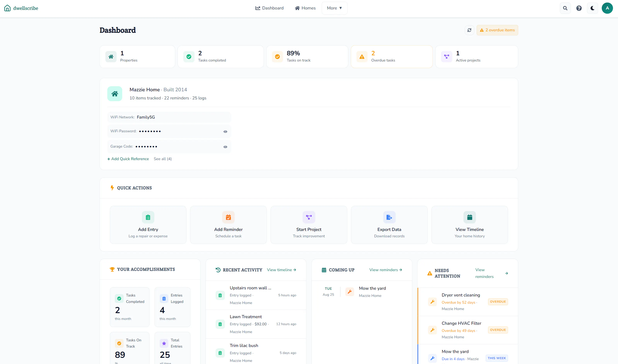Image resolution: width=618 pixels, height=364 pixels.
Task: Open See all (4) quick references
Action: (163, 159)
